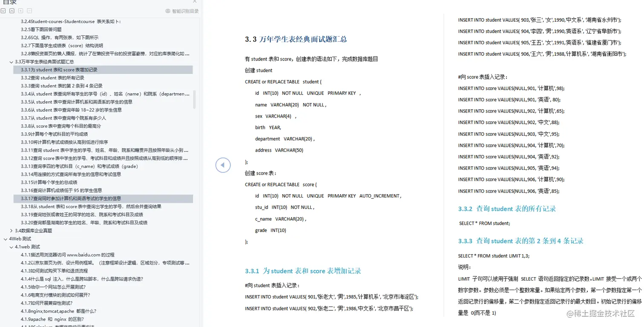Click the collapse-all minus icon in the 目录 toolbar
Image resolution: width=644 pixels, height=327 pixels.
[x=29, y=10]
